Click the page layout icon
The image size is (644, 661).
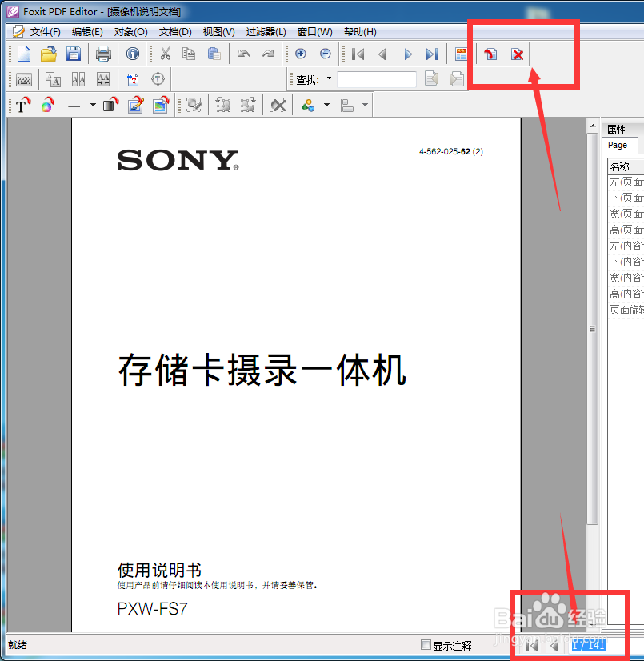point(461,54)
